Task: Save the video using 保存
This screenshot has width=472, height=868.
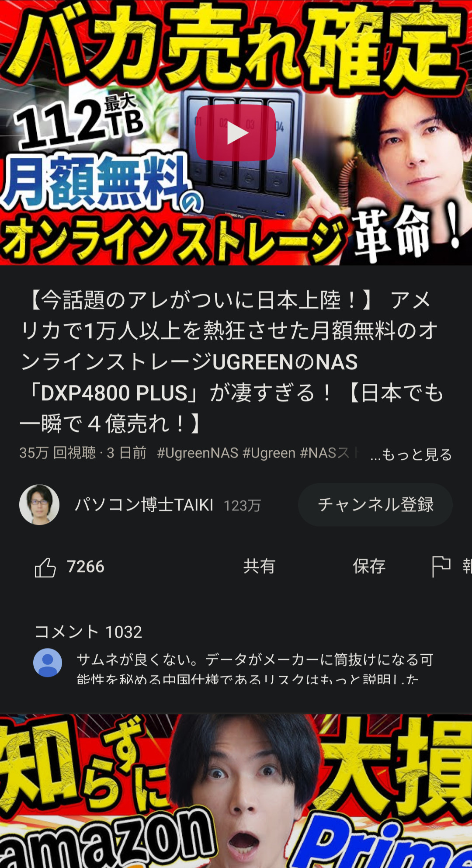Action: (x=369, y=566)
